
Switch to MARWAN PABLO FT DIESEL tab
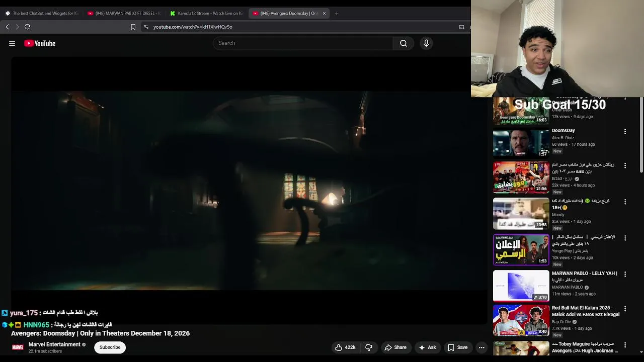pyautogui.click(x=124, y=14)
